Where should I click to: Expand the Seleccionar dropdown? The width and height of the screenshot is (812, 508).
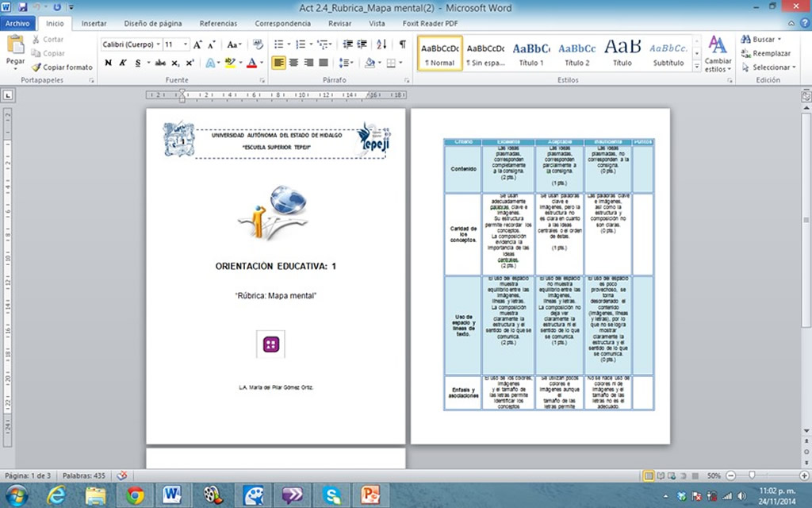764,67
